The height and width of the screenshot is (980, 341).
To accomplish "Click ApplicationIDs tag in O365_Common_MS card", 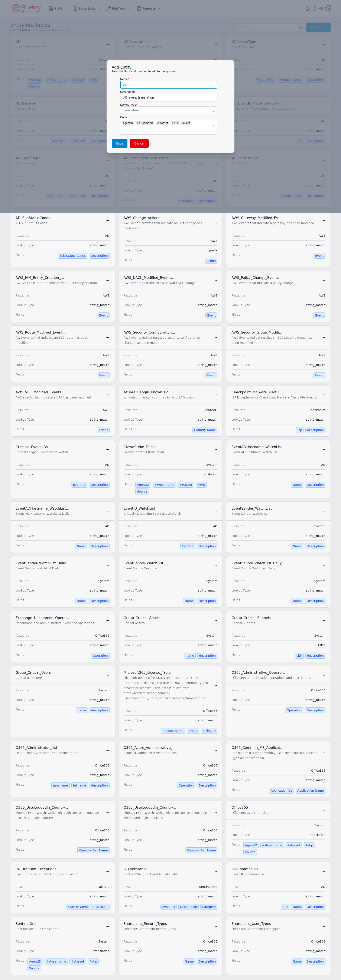I will coord(281,791).
